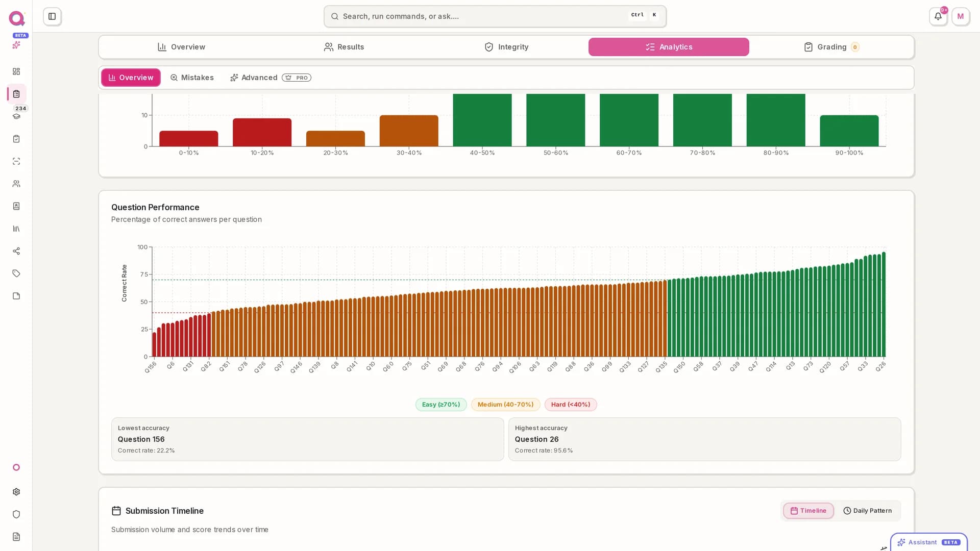Open the clipboard-check sidebar icon
980x551 pixels.
[16, 139]
